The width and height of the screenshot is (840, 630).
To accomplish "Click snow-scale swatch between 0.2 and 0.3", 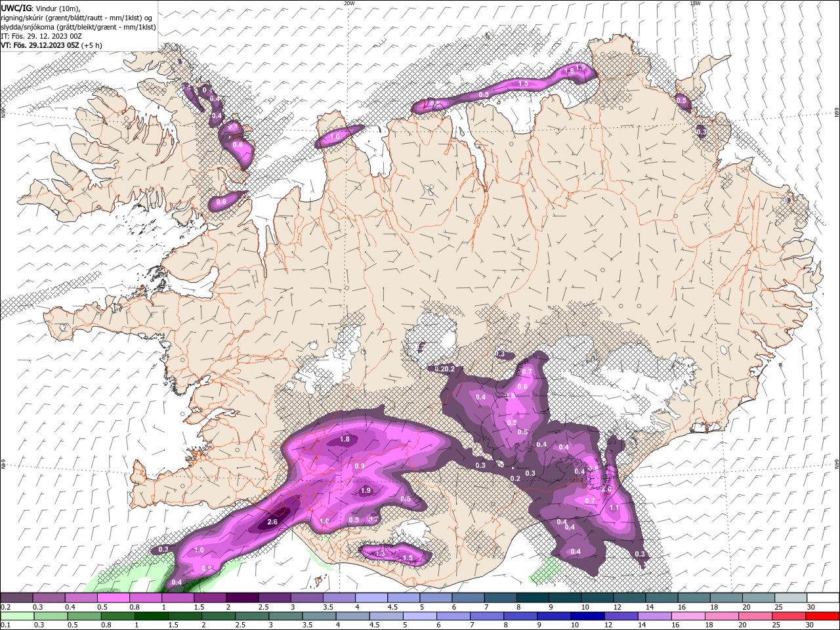I will (x=16, y=598).
